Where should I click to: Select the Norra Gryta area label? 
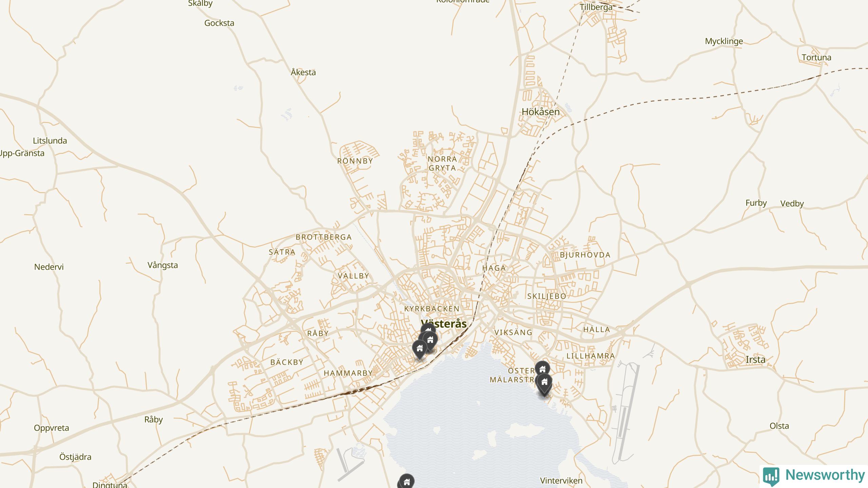(x=442, y=163)
